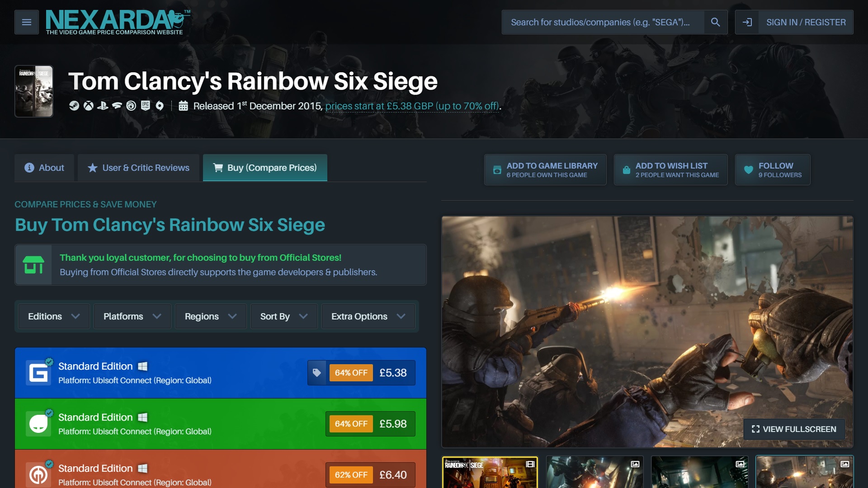Expand the Sort By dropdown filter
868x488 pixels.
(x=283, y=316)
